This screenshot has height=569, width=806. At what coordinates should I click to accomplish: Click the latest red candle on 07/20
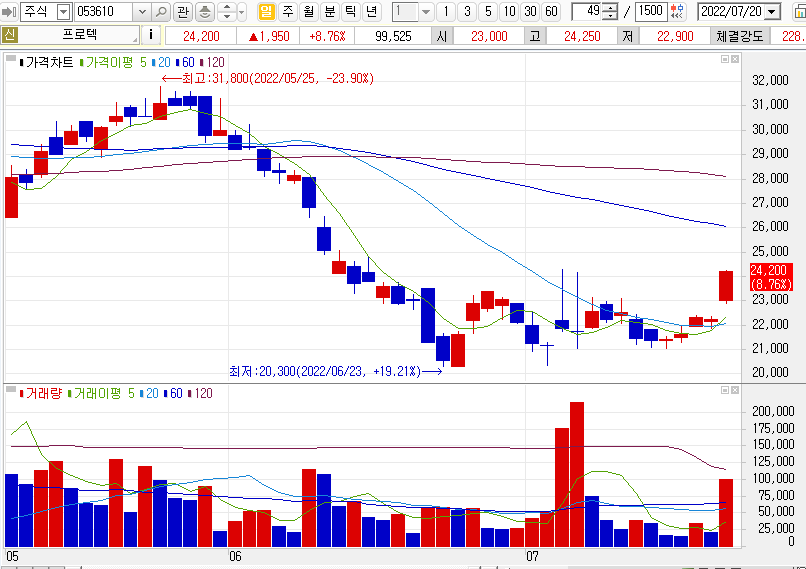click(726, 286)
